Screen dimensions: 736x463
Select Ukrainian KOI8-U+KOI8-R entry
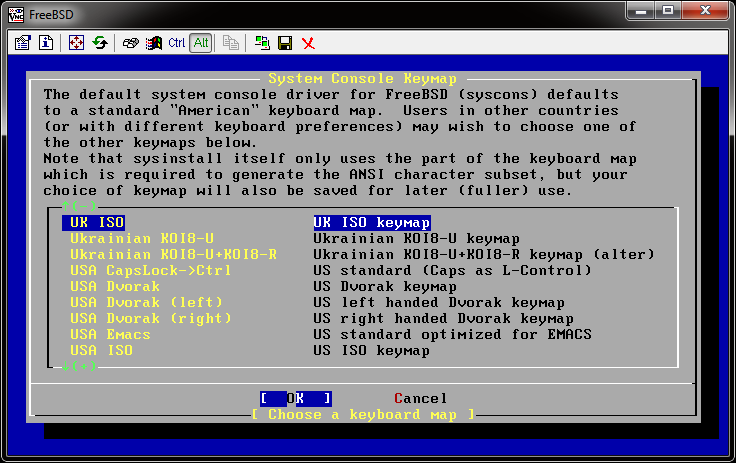[173, 255]
